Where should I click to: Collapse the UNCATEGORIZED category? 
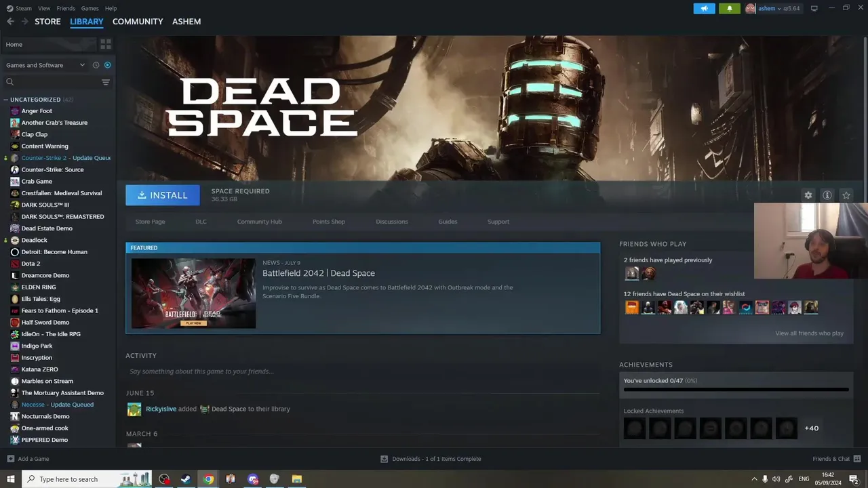point(6,100)
